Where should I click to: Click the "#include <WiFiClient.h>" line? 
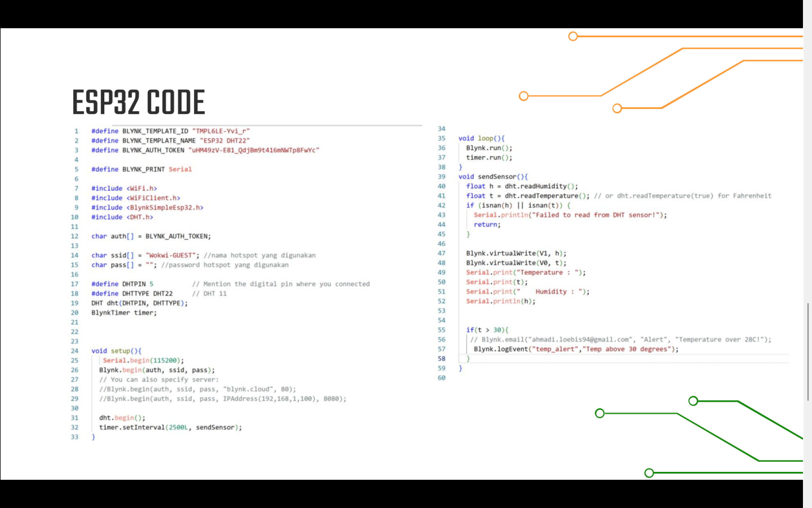pos(136,198)
